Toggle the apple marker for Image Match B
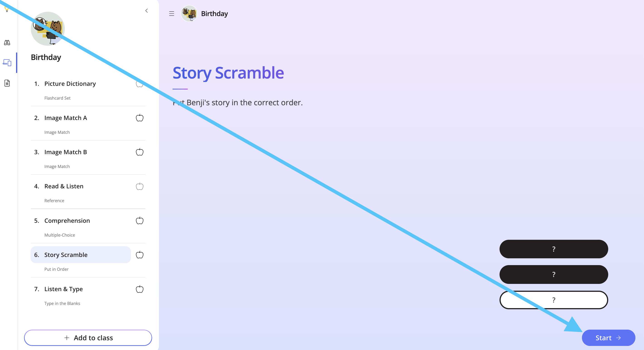This screenshot has height=350, width=644. [139, 152]
